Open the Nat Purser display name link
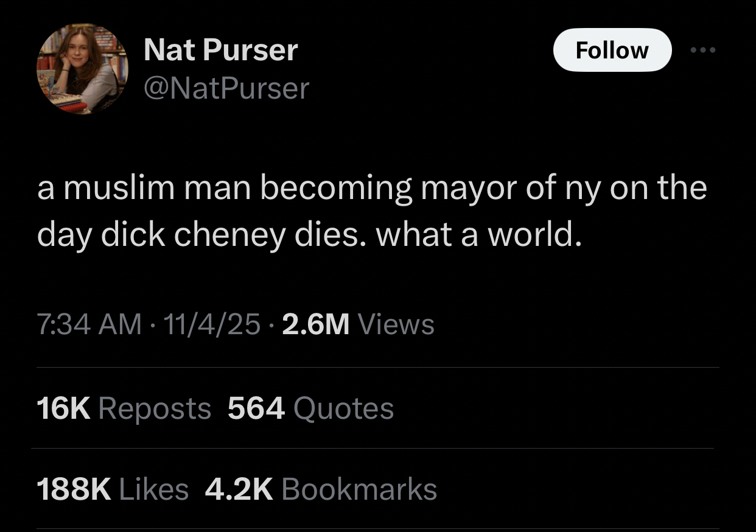756x532 pixels. click(x=220, y=49)
